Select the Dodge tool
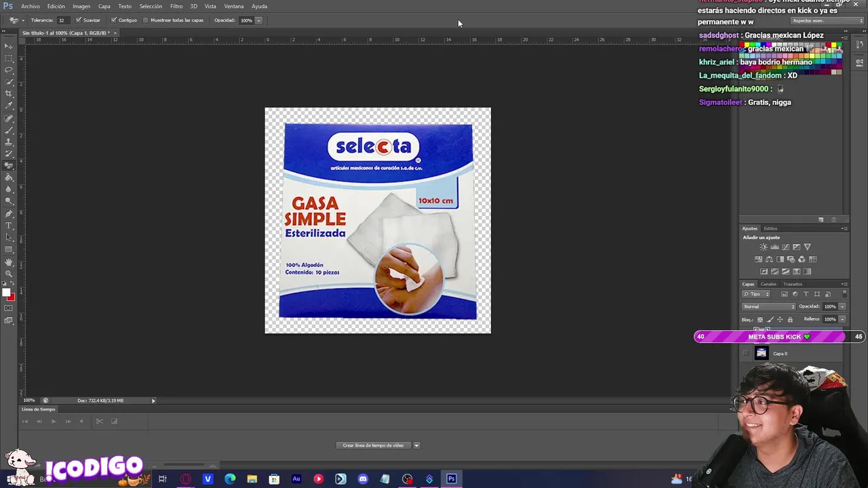 point(9,201)
